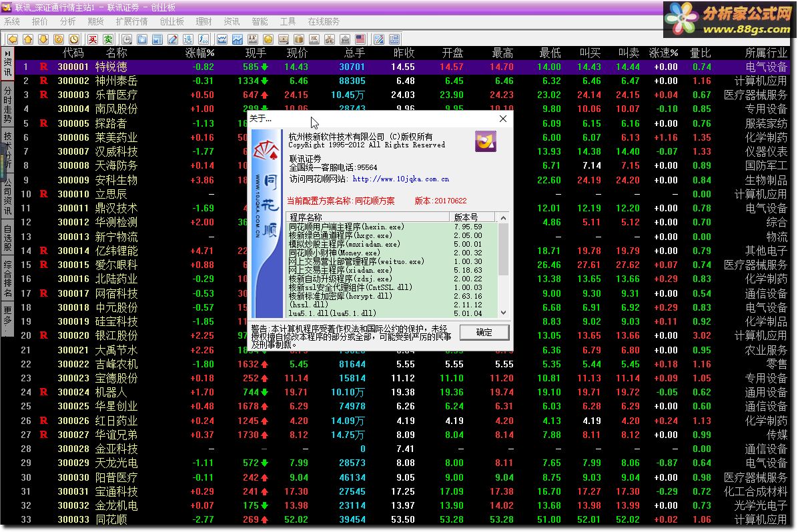The height and width of the screenshot is (532, 798).
Task: Sort by the 总手 column header
Action: coord(354,53)
